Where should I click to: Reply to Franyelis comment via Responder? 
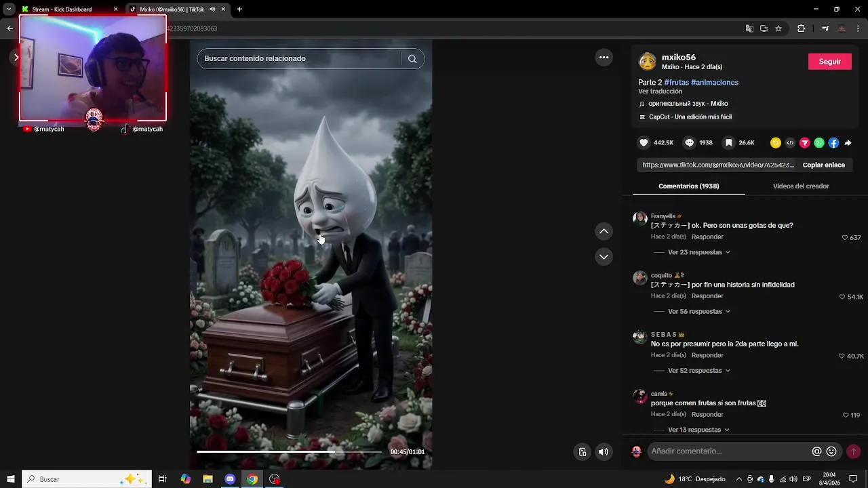707,237
